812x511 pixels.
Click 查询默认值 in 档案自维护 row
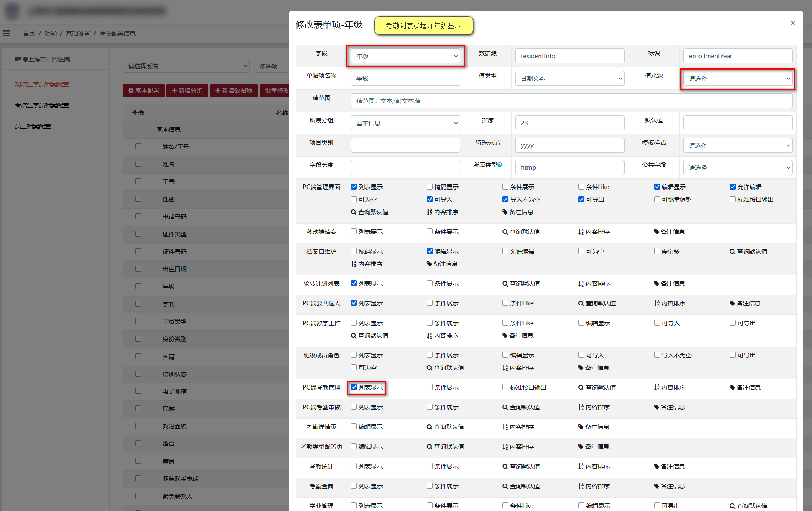pos(749,251)
